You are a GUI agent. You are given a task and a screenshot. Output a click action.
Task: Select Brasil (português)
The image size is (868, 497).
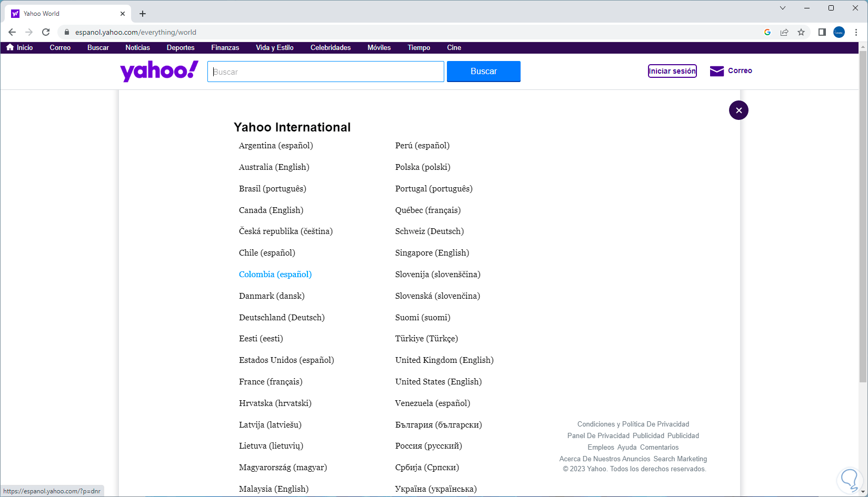[x=273, y=189]
